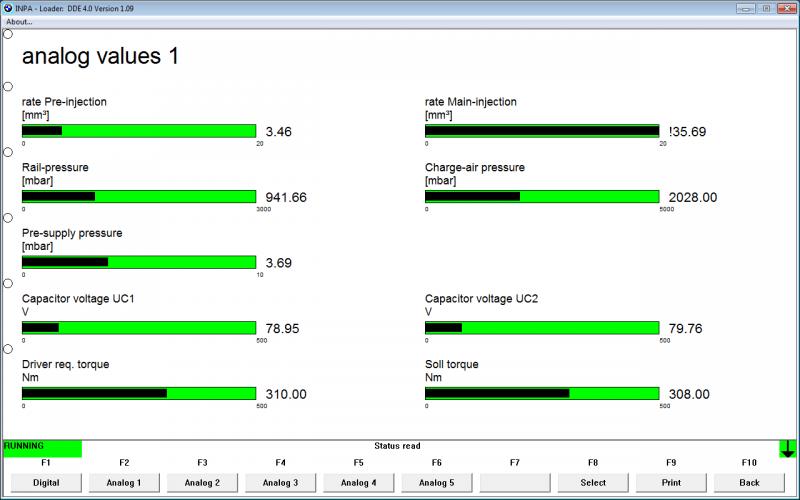
Task: Click the rate Pre-injection bar gauge
Action: click(139, 131)
